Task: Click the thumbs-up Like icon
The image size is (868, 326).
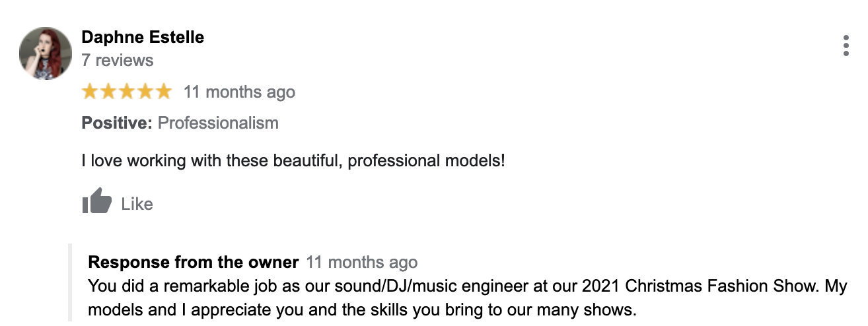Action: click(97, 201)
